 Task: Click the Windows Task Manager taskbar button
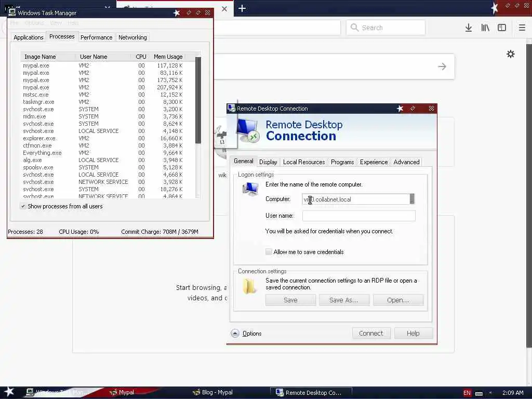61,392
